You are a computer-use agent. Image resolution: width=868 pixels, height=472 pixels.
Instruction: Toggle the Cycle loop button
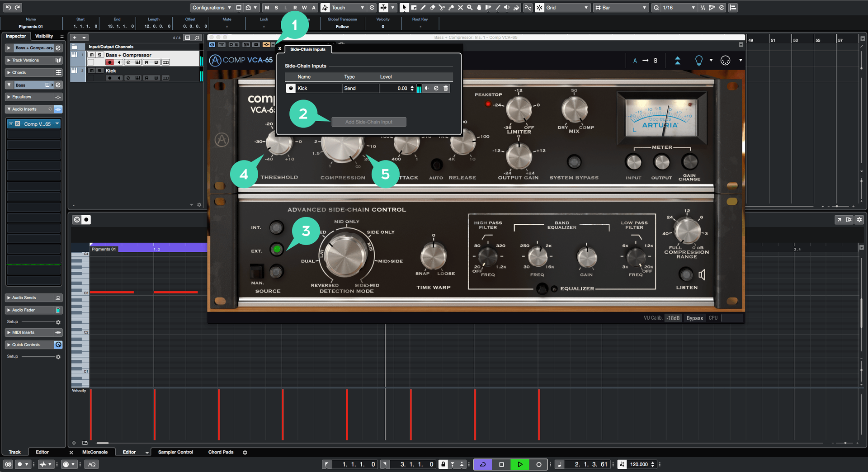coord(483,464)
